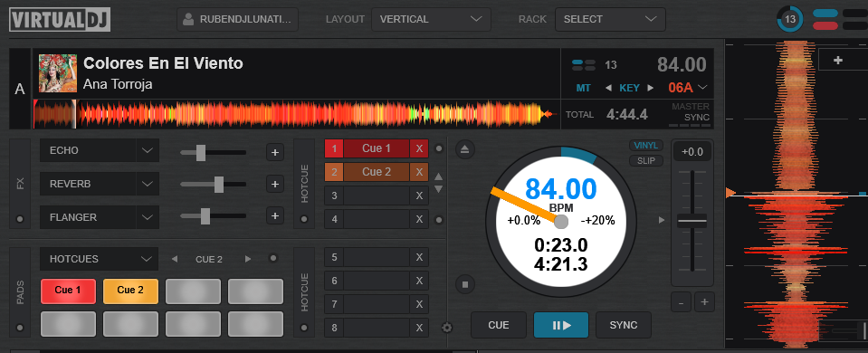Toggle MASTER SYNC
Viewport: 868px width, 353px height.
tap(690, 113)
